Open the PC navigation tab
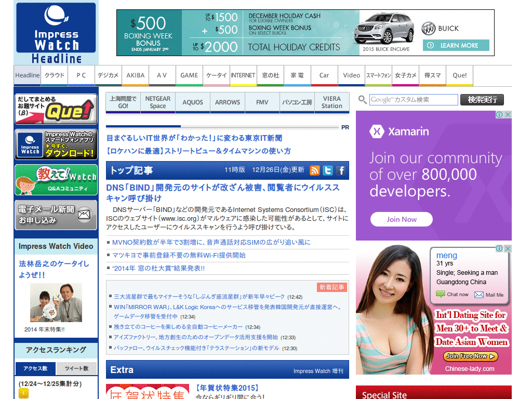532x399 pixels. [x=81, y=76]
